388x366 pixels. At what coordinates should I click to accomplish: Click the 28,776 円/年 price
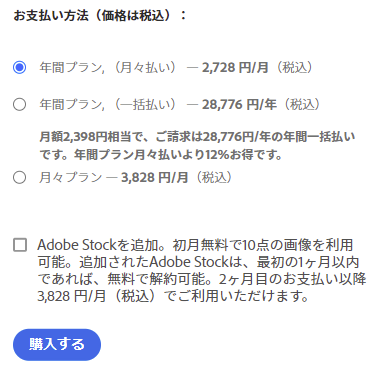[x=239, y=105]
